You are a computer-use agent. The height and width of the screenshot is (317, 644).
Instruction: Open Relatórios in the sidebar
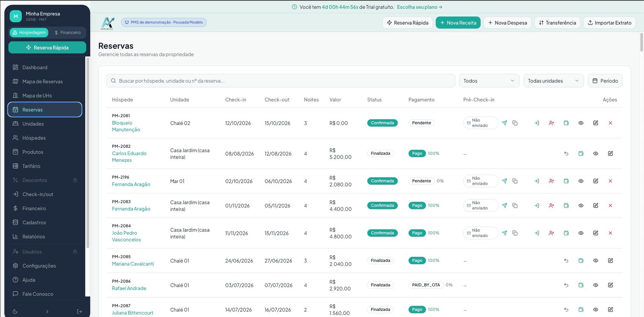[x=45, y=236]
